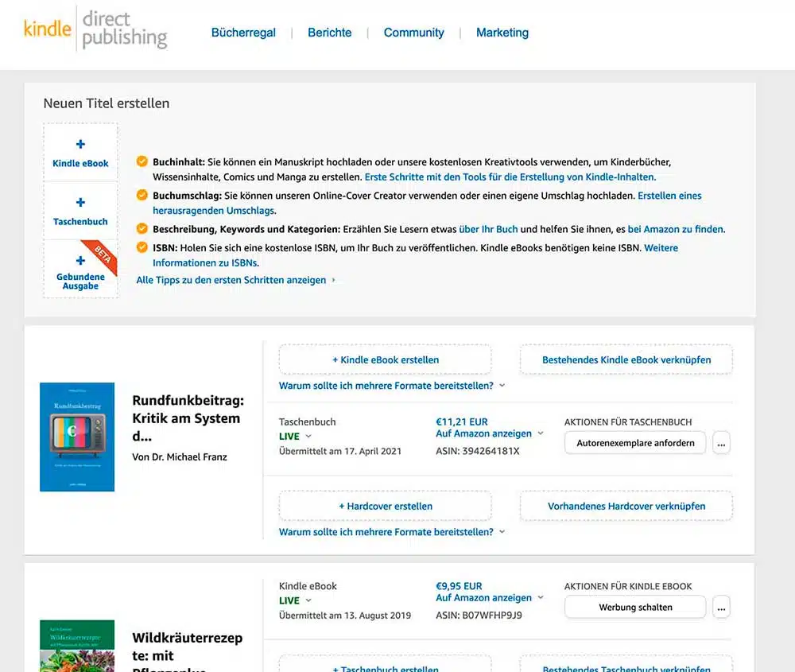Follow the 'über Ihr Buch' link
This screenshot has height=672, width=795.
[488, 229]
